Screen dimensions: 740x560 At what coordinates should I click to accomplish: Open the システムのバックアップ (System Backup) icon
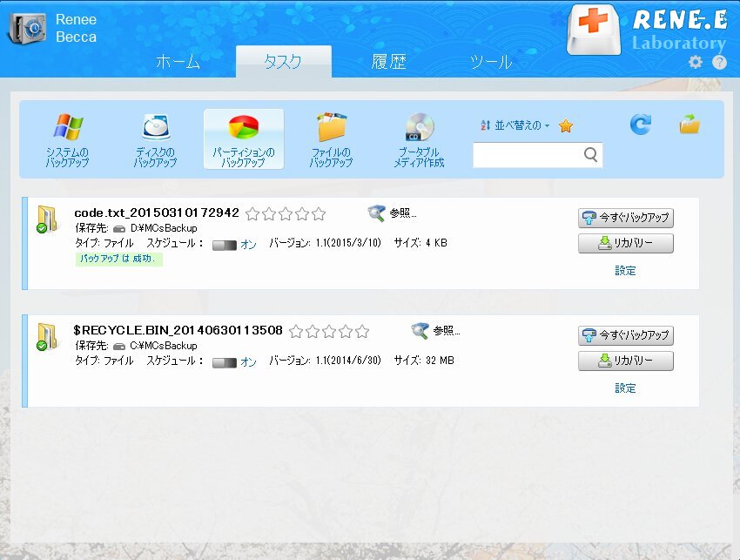point(69,126)
